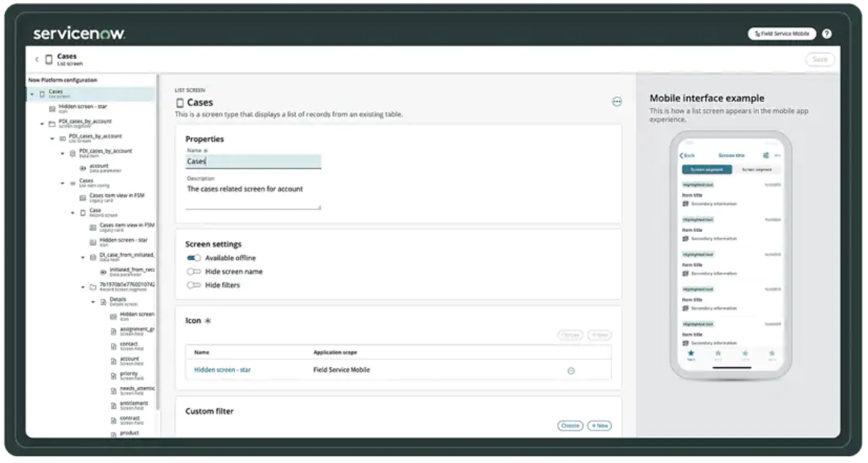Turn on the Hide filters toggle
The width and height of the screenshot is (868, 463).
[x=194, y=285]
